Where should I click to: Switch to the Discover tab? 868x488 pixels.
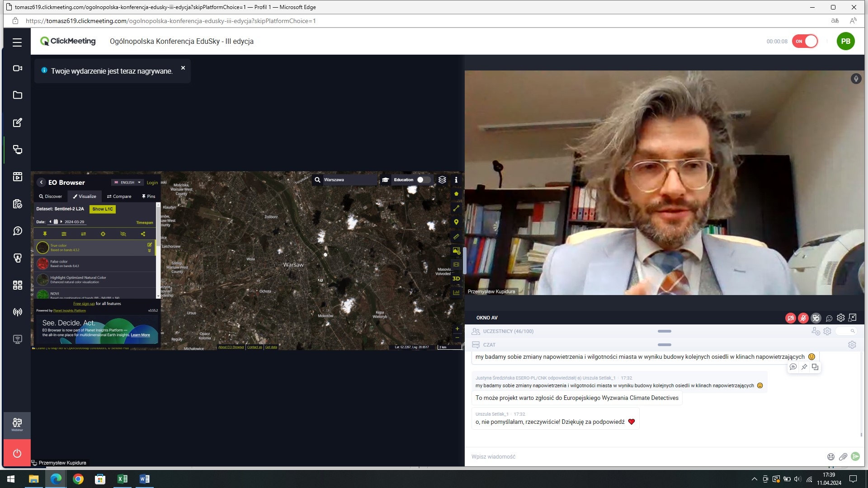tap(51, 197)
